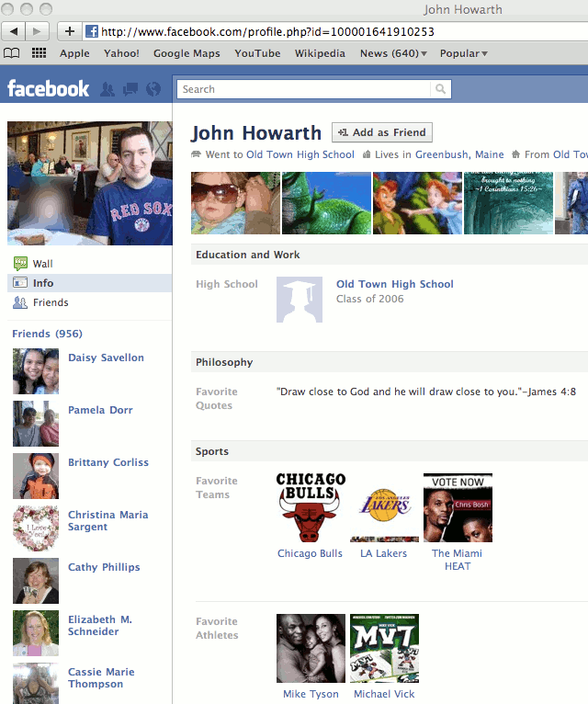Click the browser address bar URL

267,31
